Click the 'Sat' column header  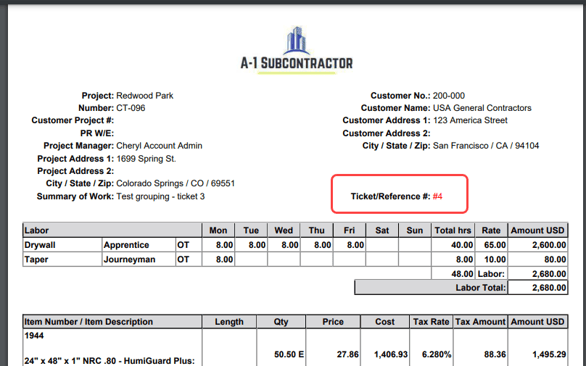tap(382, 230)
